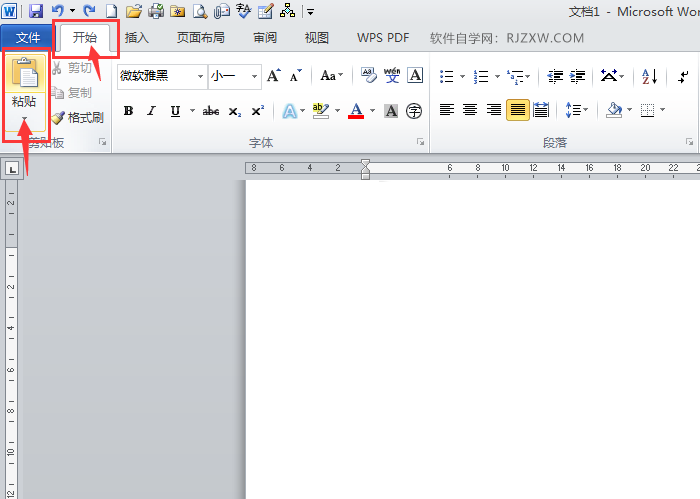
Task: Apply character border A icon
Action: click(415, 75)
